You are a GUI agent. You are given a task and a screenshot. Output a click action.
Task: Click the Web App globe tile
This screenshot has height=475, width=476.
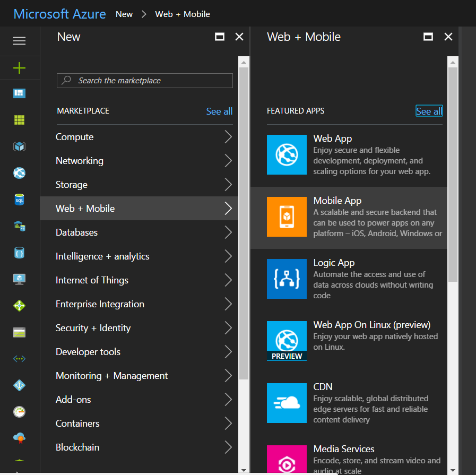click(287, 154)
